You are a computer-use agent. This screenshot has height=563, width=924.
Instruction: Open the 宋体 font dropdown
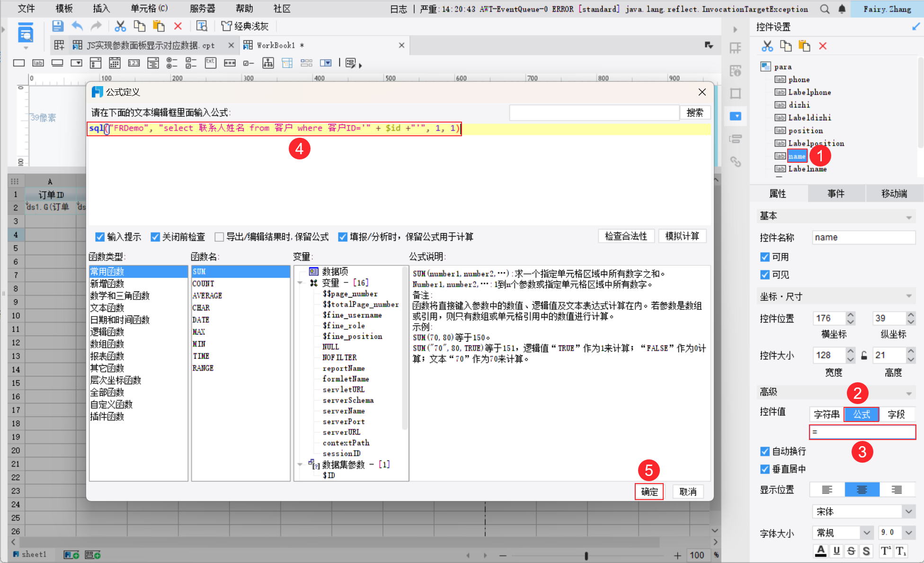[908, 511]
